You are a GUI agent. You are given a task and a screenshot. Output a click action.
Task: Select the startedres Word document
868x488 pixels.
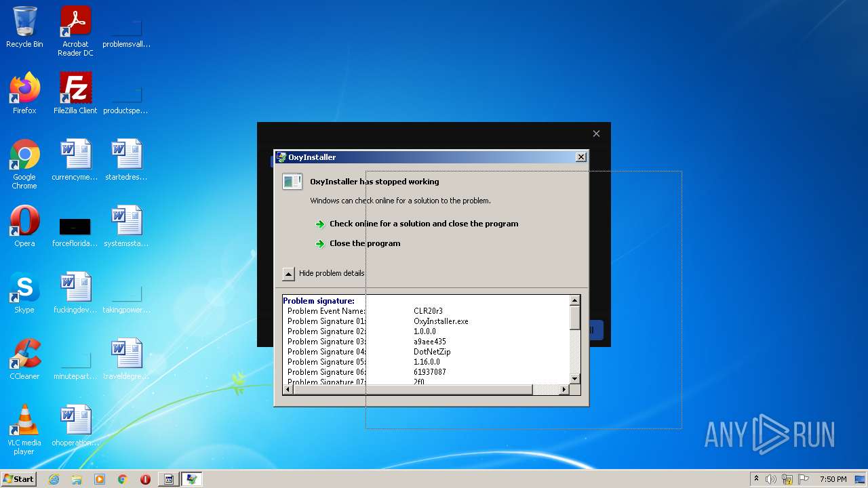pyautogui.click(x=127, y=160)
